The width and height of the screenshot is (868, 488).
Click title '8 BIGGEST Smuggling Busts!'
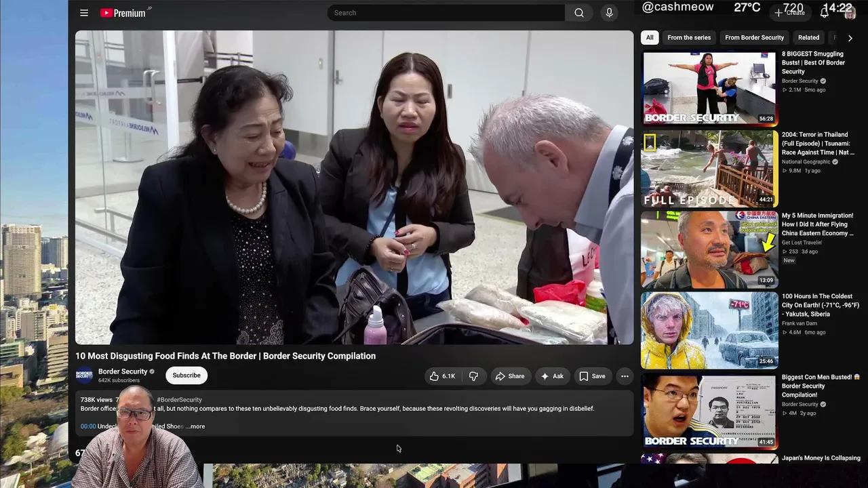coord(813,62)
